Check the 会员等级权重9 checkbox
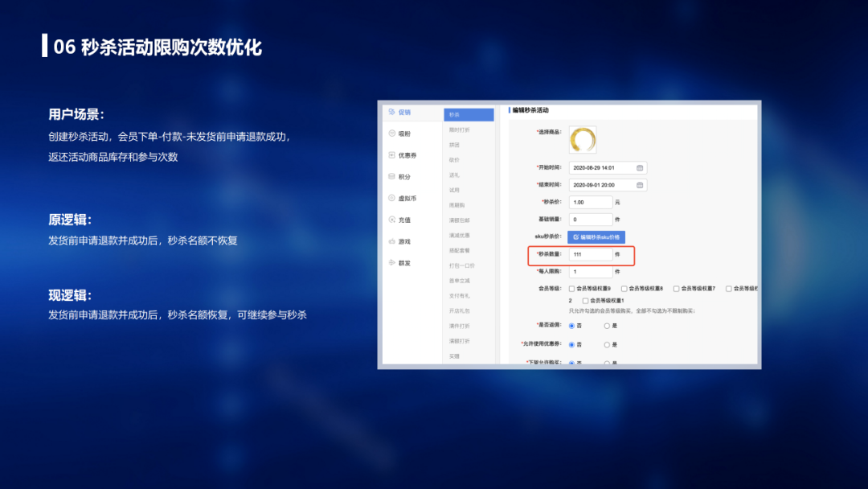The width and height of the screenshot is (868, 489). 571,288
